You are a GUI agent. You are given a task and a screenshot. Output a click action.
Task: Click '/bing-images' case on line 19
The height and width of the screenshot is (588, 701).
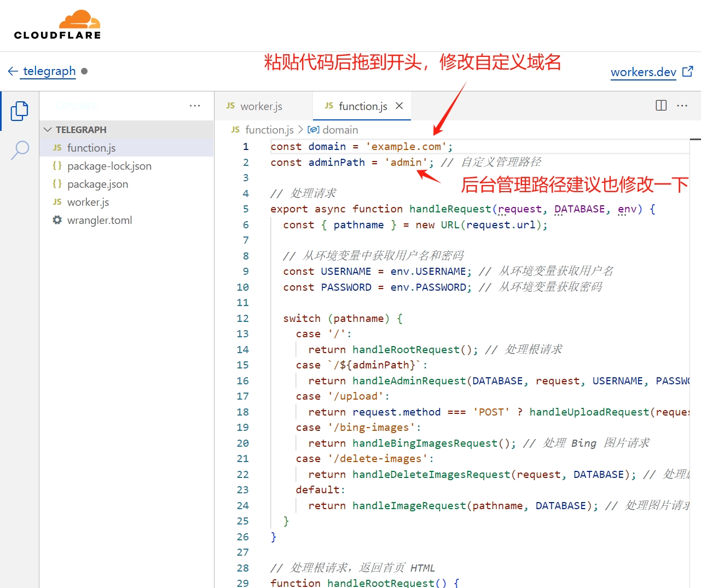click(x=372, y=428)
